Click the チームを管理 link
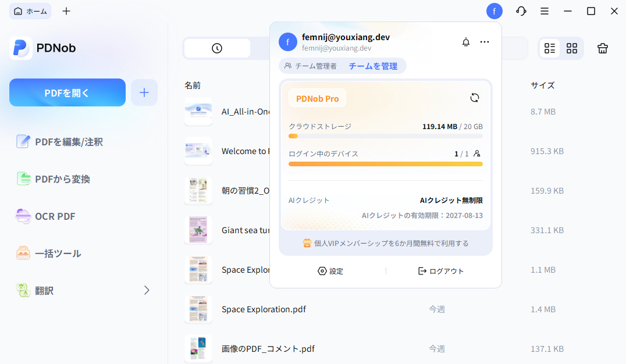The height and width of the screenshot is (364, 626). 373,66
